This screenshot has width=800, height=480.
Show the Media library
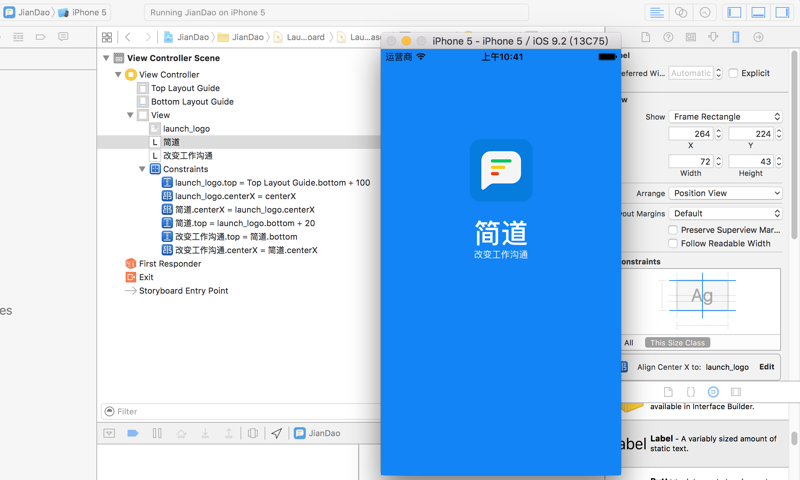[x=736, y=392]
